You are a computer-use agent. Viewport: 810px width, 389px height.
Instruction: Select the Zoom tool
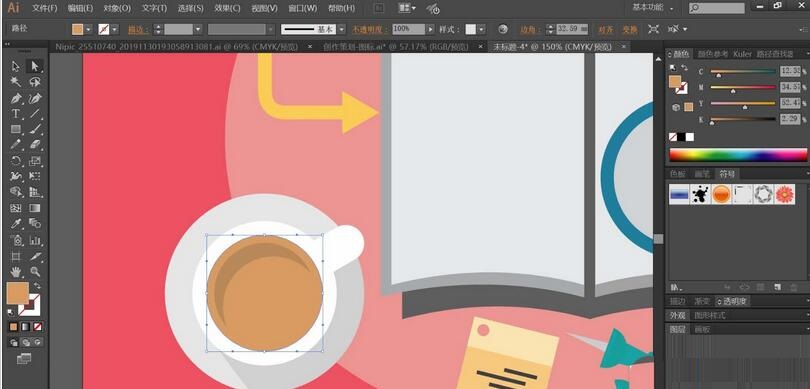click(x=35, y=272)
